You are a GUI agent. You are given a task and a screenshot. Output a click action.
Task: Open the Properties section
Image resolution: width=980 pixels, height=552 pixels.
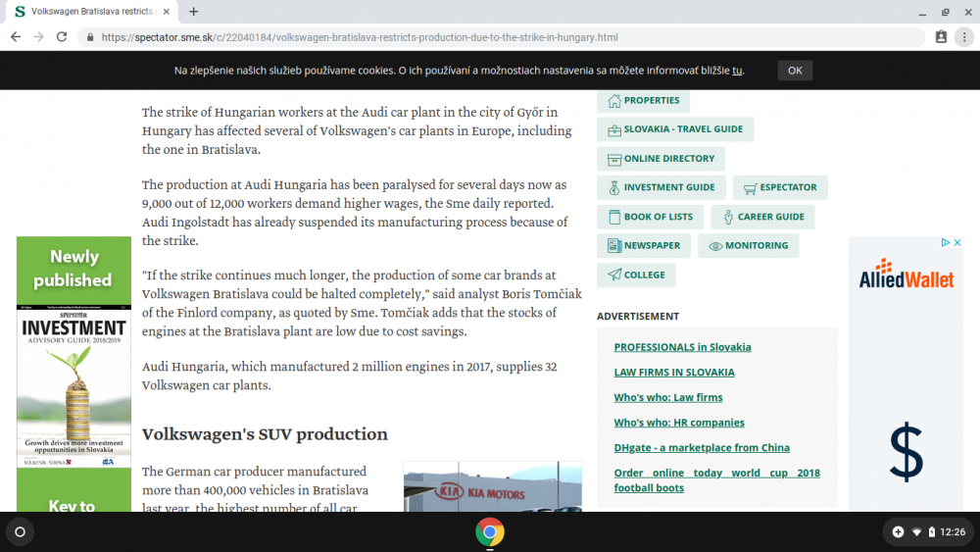643,101
